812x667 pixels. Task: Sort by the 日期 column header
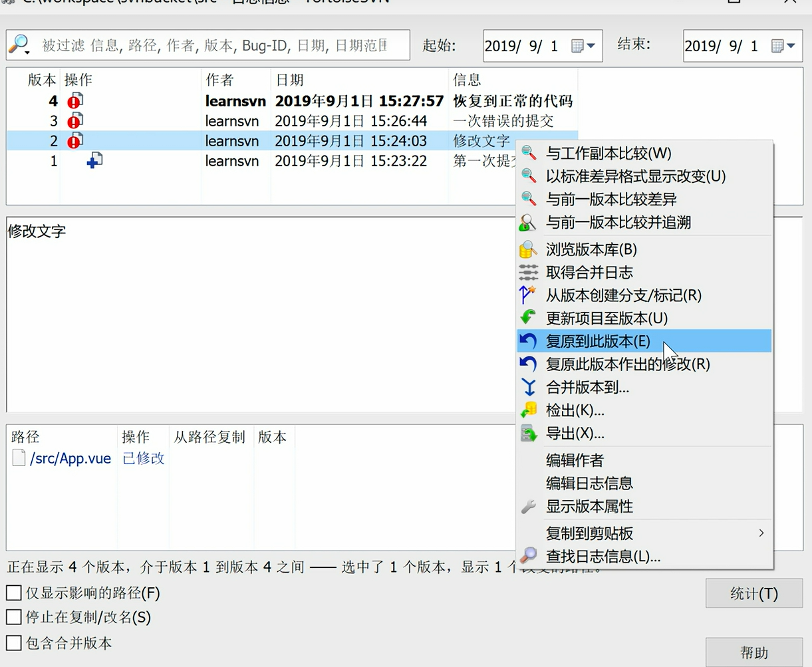tap(360, 80)
